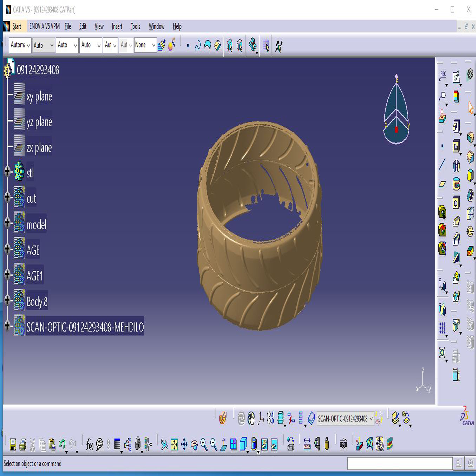Open the File menu

[68, 26]
